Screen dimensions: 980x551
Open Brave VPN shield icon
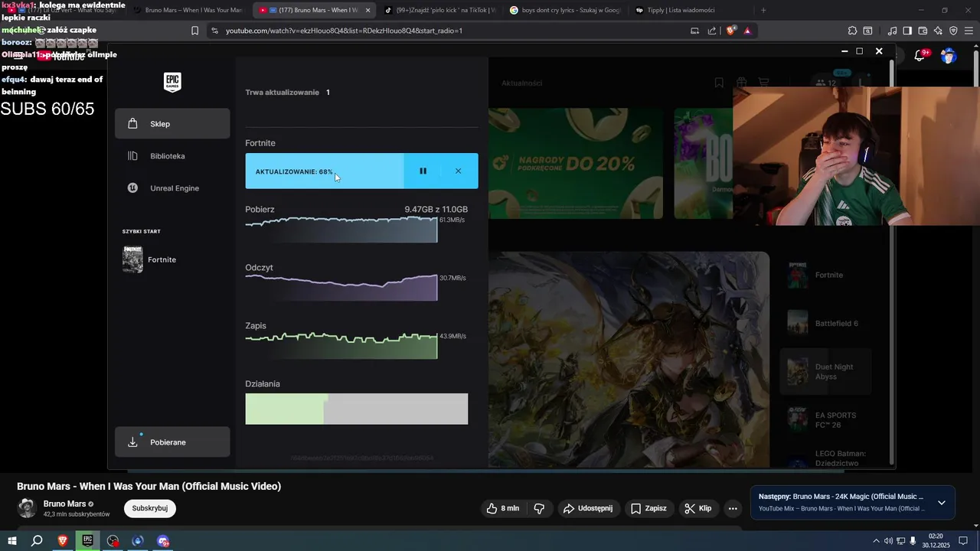[953, 31]
